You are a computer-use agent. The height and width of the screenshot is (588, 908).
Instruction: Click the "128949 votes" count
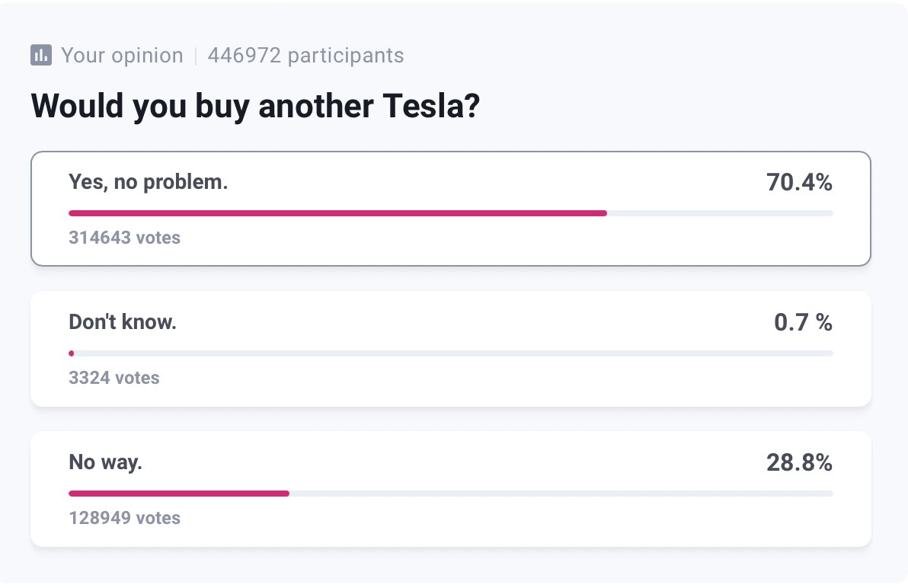coord(124,518)
